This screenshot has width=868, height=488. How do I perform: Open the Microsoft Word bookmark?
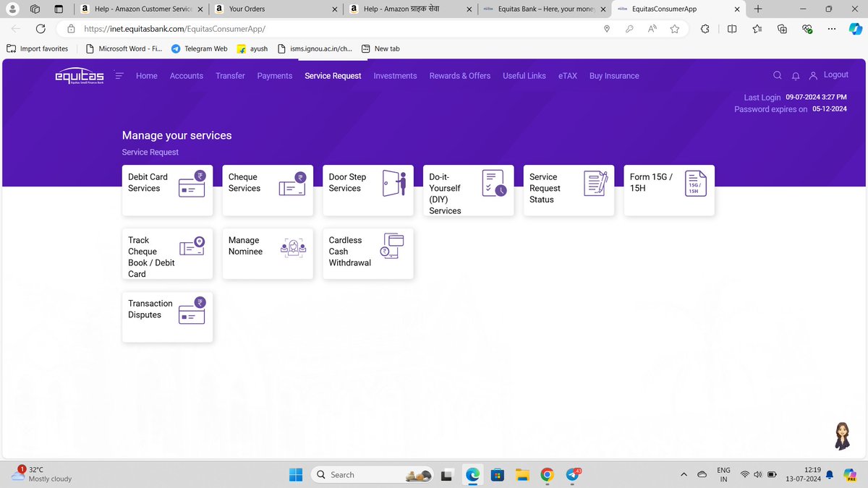pos(124,49)
